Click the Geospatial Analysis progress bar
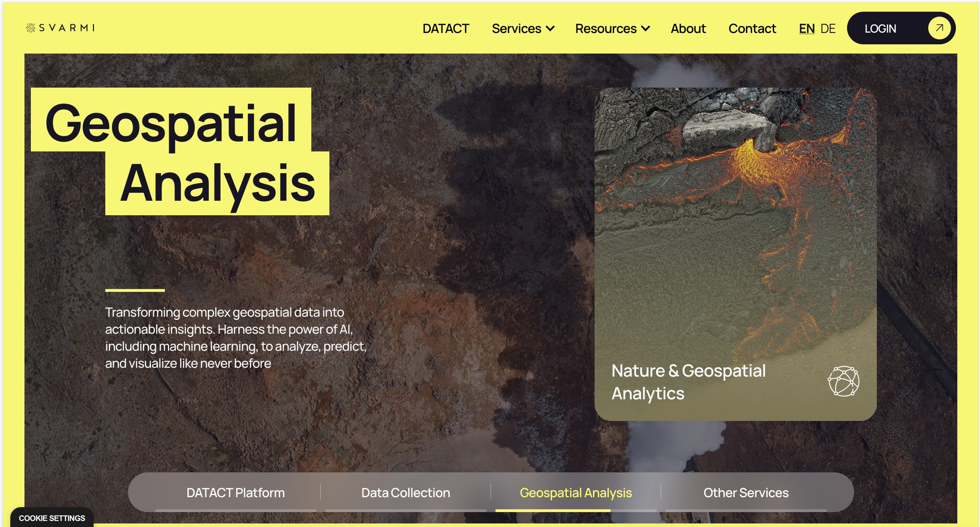The height and width of the screenshot is (527, 980). coord(575,510)
